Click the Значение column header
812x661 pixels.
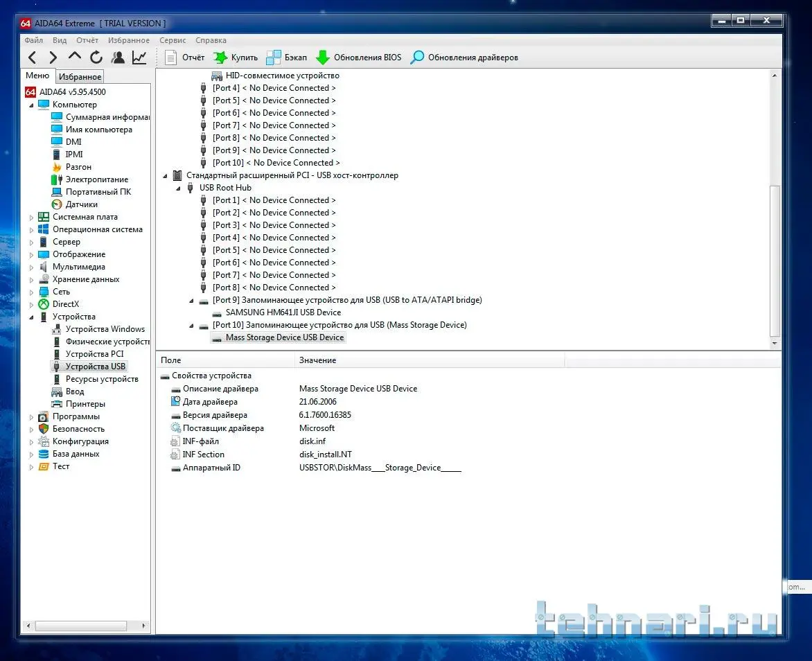tap(317, 360)
